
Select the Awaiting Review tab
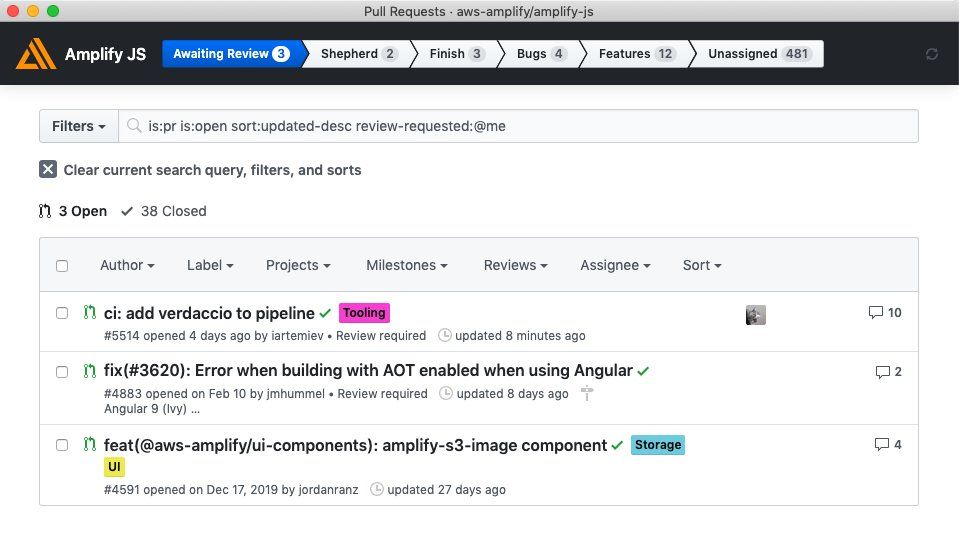tap(231, 54)
